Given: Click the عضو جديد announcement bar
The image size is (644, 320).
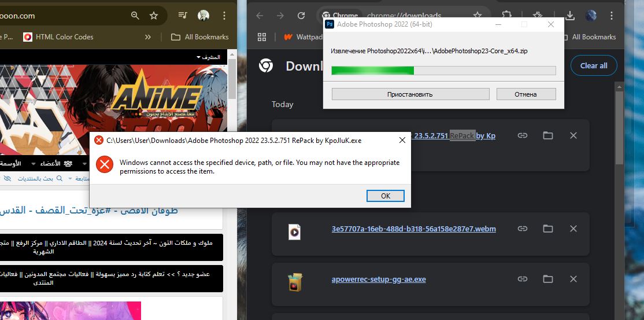Looking at the screenshot, I should (x=111, y=278).
